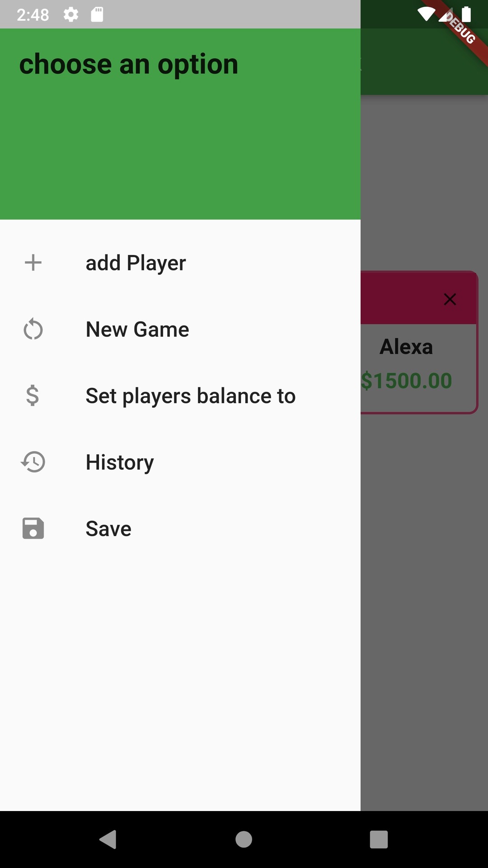Viewport: 488px width, 868px height.
Task: Click the dollar sign icon
Action: (x=33, y=396)
